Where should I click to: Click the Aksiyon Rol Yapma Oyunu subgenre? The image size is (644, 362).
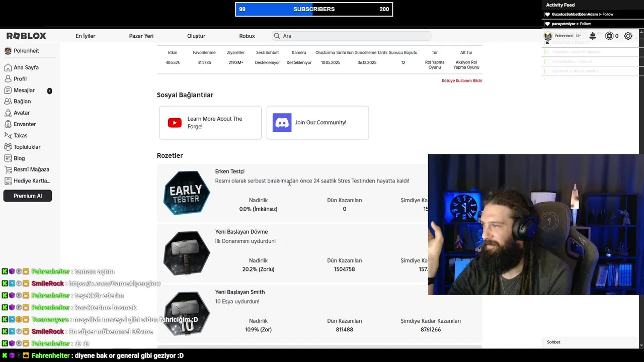[x=466, y=65]
